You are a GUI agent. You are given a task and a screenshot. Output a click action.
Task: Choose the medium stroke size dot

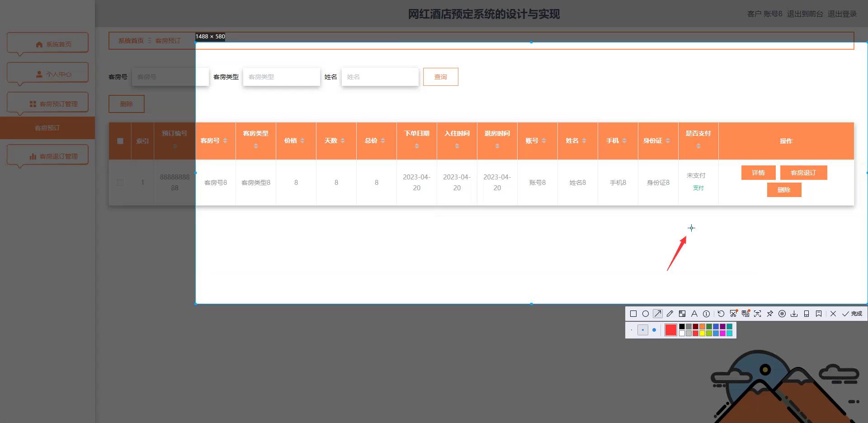point(643,330)
